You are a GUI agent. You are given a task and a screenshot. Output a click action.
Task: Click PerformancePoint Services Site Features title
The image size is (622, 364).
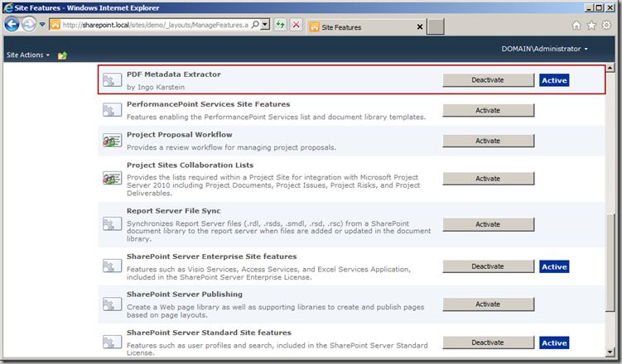pyautogui.click(x=208, y=104)
